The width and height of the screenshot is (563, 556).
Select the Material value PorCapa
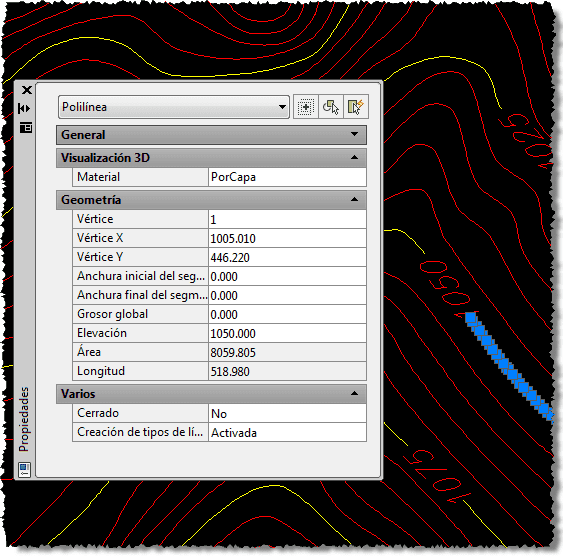click(x=287, y=177)
